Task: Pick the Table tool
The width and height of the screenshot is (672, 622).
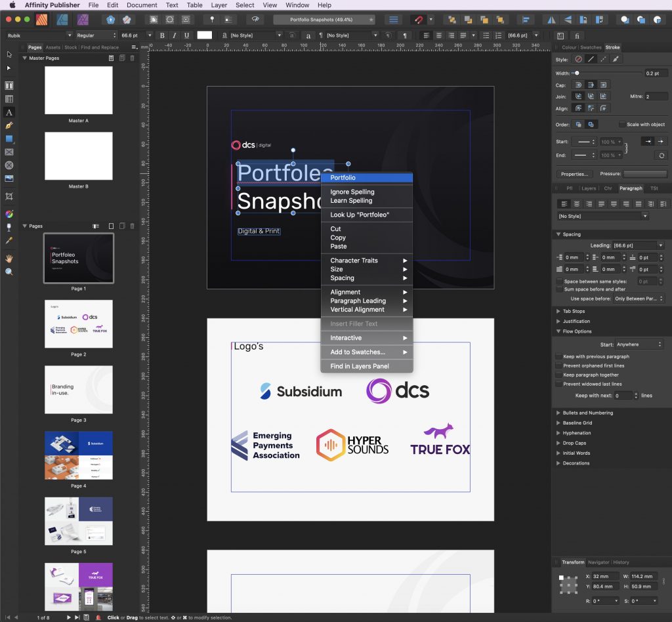Action: pyautogui.click(x=9, y=99)
